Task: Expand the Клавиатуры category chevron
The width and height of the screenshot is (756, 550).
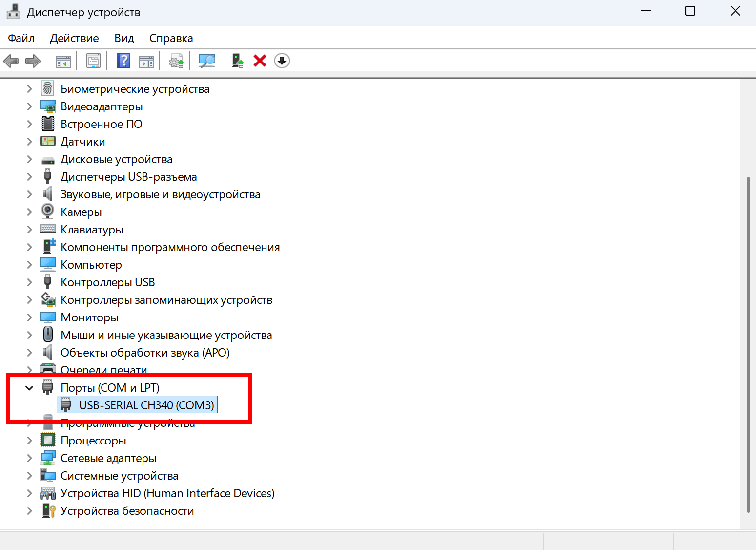Action: click(x=29, y=230)
